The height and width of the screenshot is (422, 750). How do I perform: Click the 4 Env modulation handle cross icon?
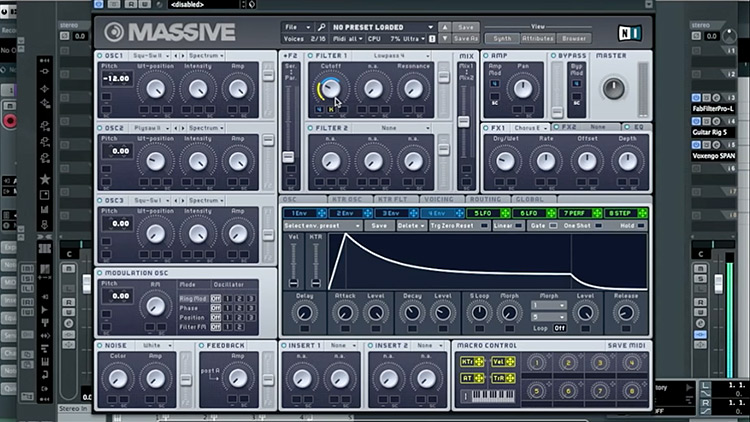click(459, 213)
